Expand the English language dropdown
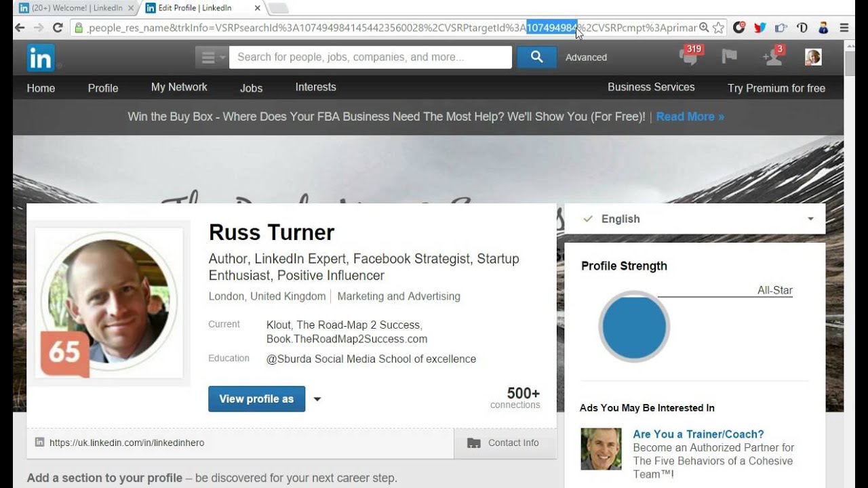The image size is (868, 488). point(695,219)
